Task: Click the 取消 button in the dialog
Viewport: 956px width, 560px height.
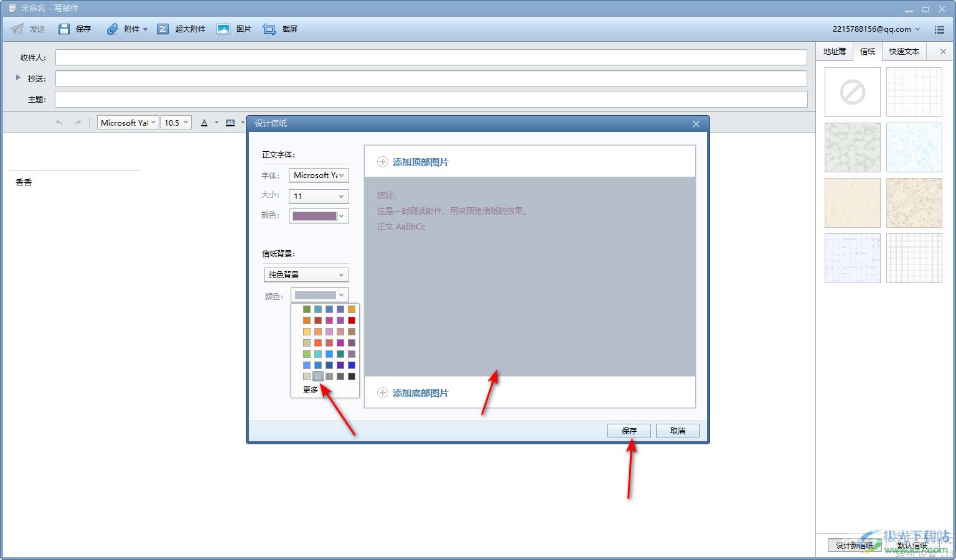Action: [x=678, y=431]
